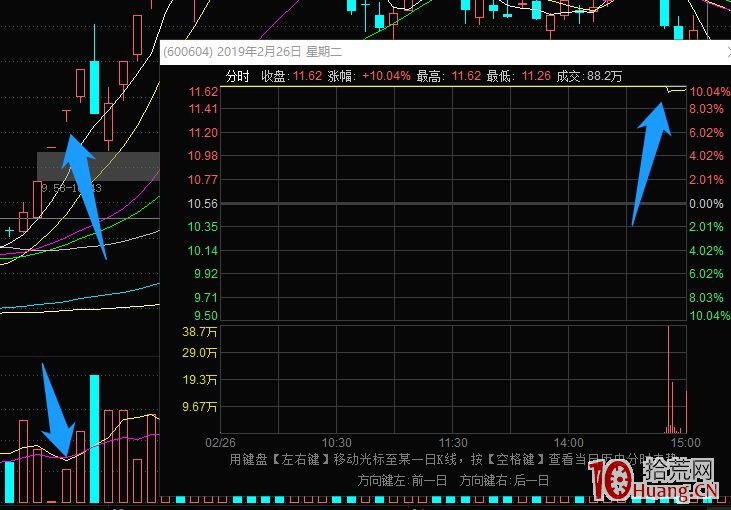Click the green 2.01% percent axis label
Viewport: 731px width, 510px height.
click(x=706, y=227)
